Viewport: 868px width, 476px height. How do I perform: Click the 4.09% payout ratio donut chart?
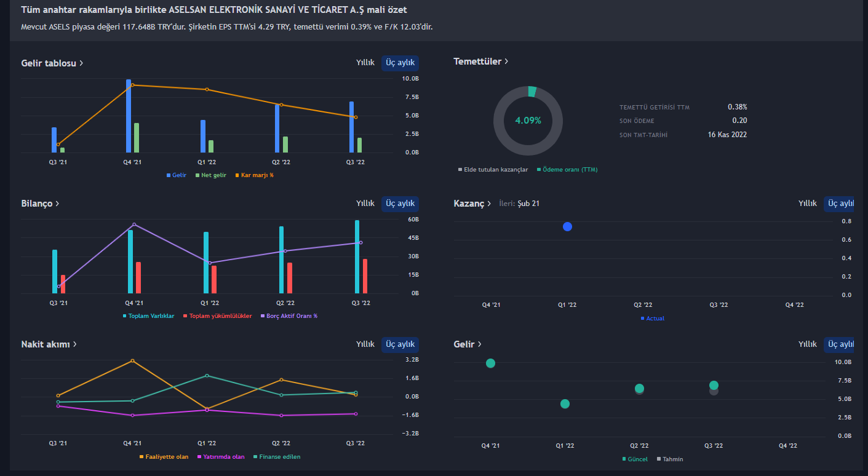point(528,121)
